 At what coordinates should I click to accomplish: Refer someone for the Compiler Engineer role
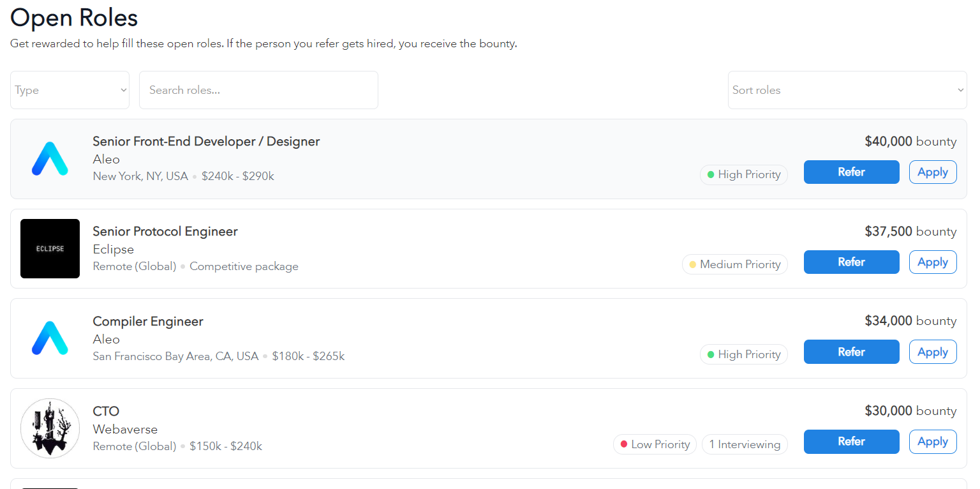851,352
